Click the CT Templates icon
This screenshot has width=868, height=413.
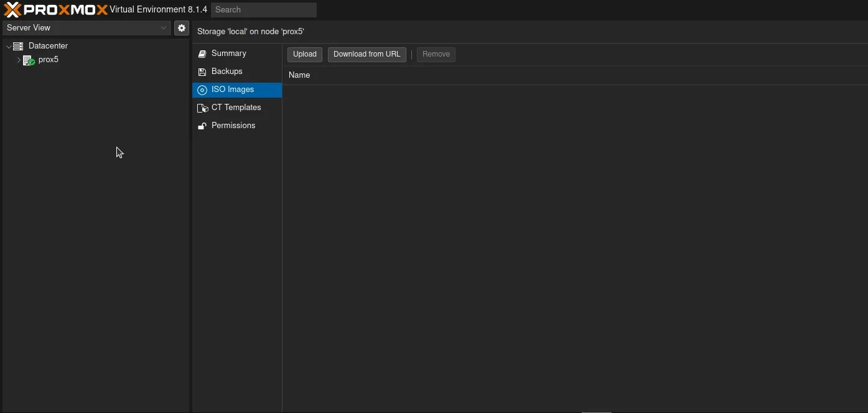coord(202,108)
